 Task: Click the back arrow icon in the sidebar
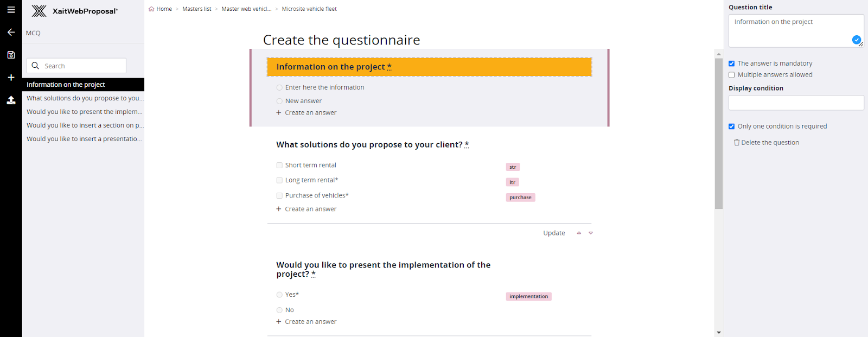click(11, 32)
